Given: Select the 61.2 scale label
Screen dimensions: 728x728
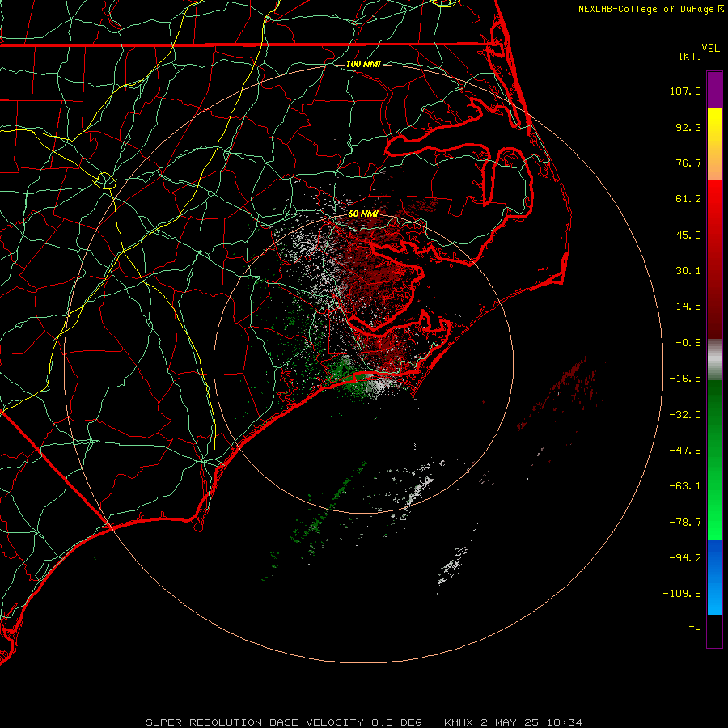Looking at the screenshot, I should click(688, 199).
